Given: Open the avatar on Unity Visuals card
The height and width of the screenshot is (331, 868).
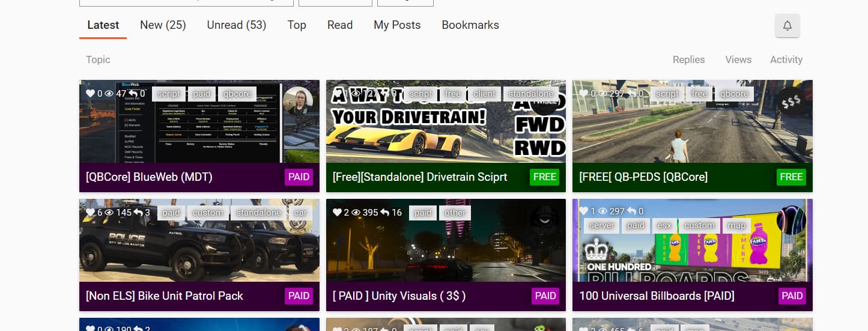Looking at the screenshot, I should (544, 221).
